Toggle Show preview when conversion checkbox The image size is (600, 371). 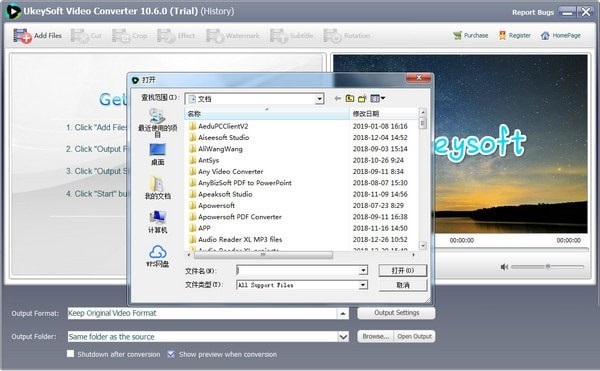171,354
